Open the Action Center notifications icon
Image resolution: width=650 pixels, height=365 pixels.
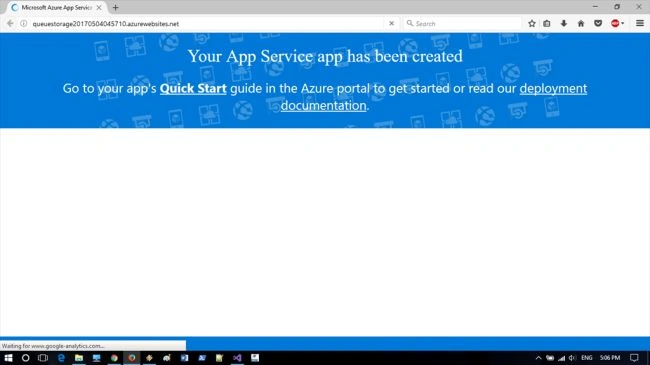634,358
